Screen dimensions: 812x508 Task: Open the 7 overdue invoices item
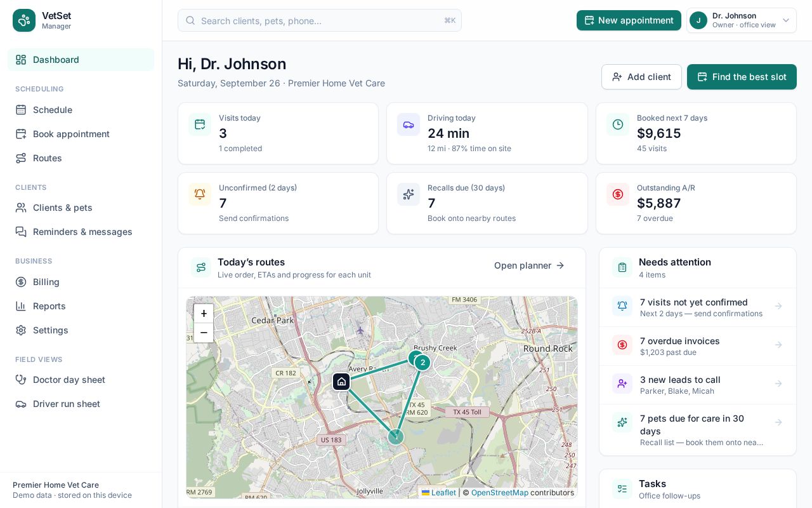click(x=698, y=346)
